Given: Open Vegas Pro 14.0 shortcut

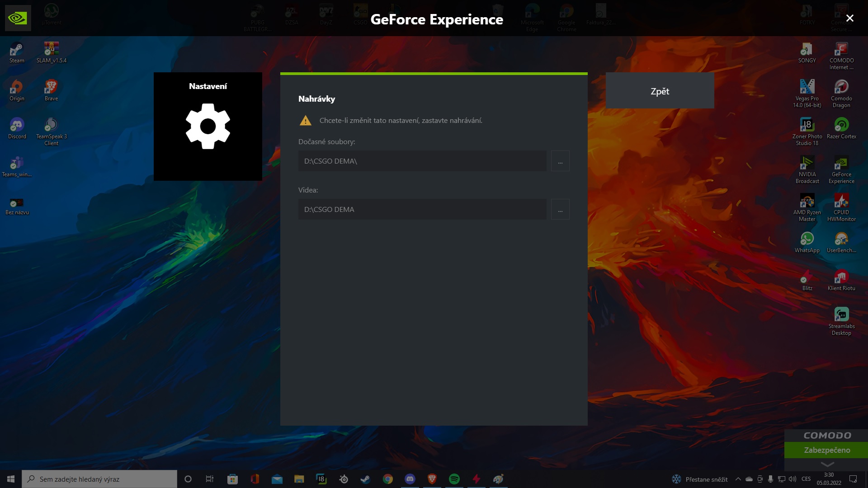Looking at the screenshot, I should coord(807,94).
